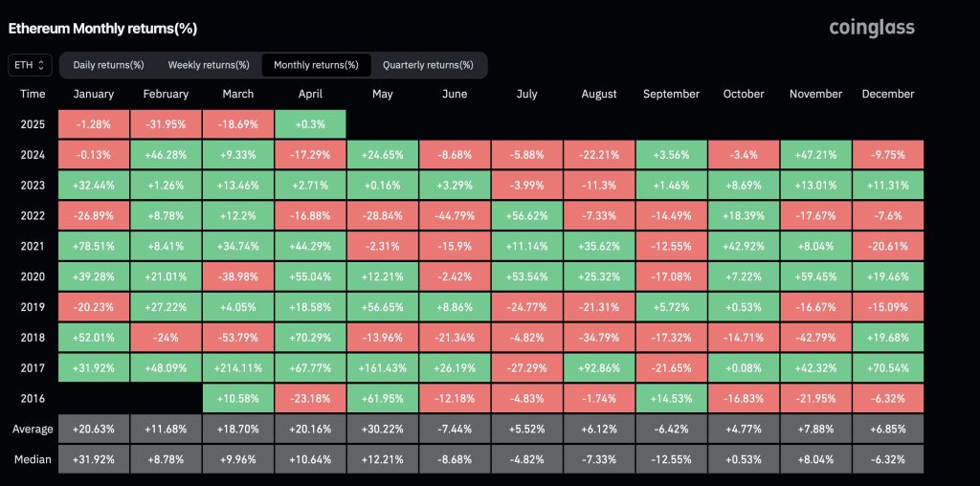Click the March 2017 +214.11% cell
The image size is (980, 486).
(237, 367)
